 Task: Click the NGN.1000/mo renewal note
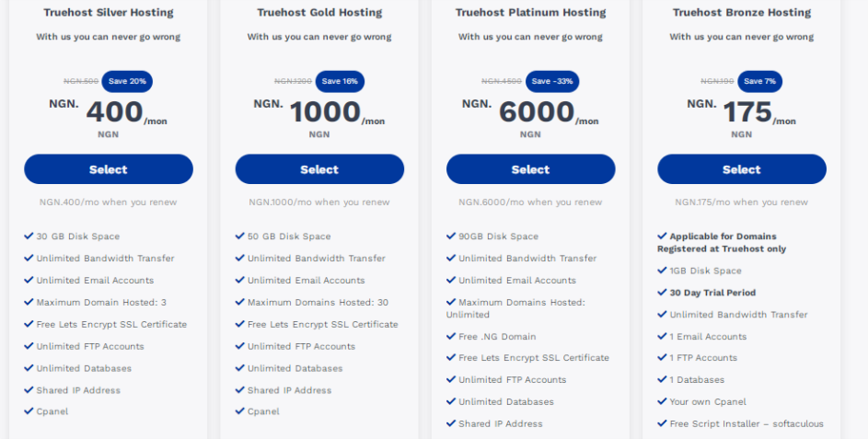coord(319,202)
